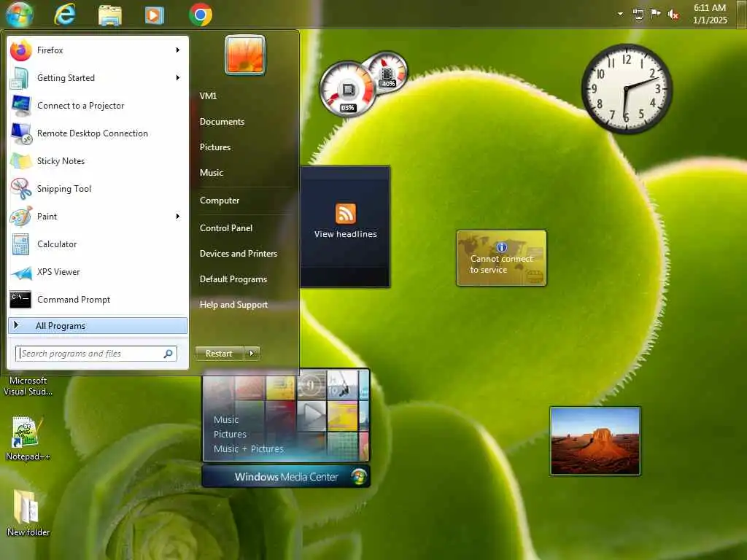Open Pictures from Start menu
The width and height of the screenshot is (747, 560).
pyautogui.click(x=215, y=147)
